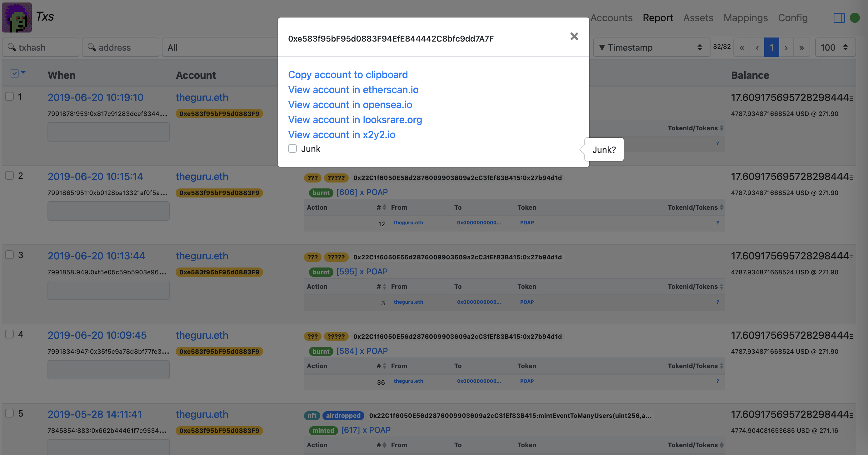Open the All filter dropdown
868x455 pixels.
[220, 47]
